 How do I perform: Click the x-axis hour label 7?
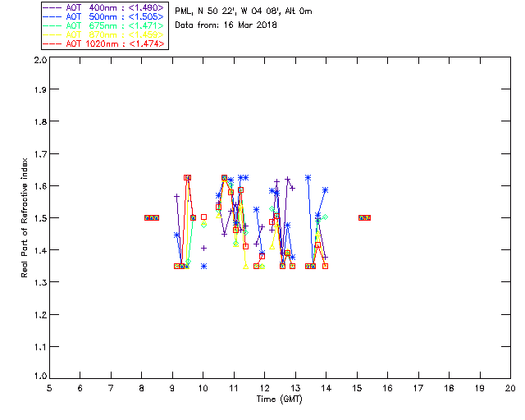111,388
